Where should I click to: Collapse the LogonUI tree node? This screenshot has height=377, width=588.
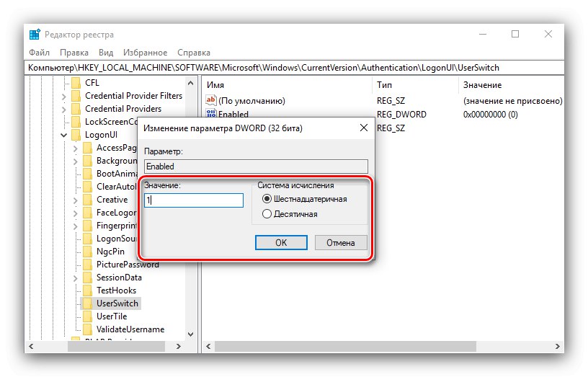[63, 135]
